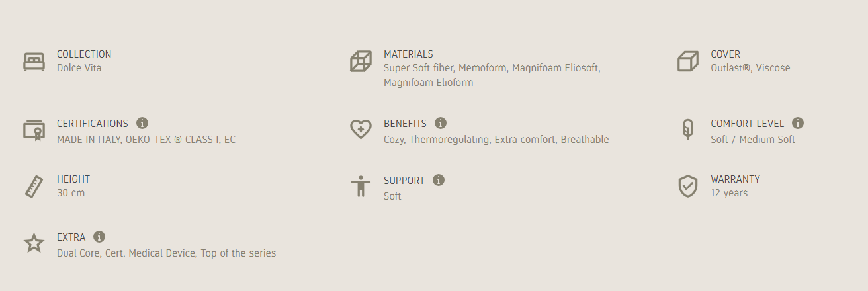The image size is (868, 291).
Task: Click the certificate icon beside Certifications
Action: (x=34, y=130)
